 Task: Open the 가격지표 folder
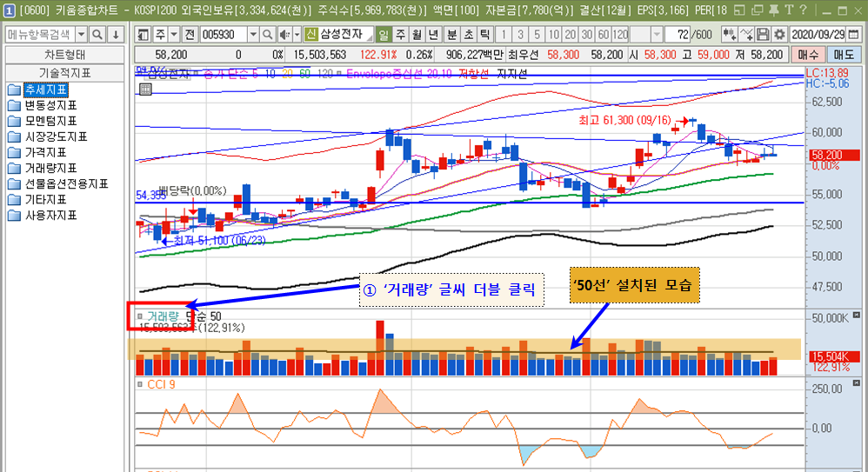(x=37, y=152)
